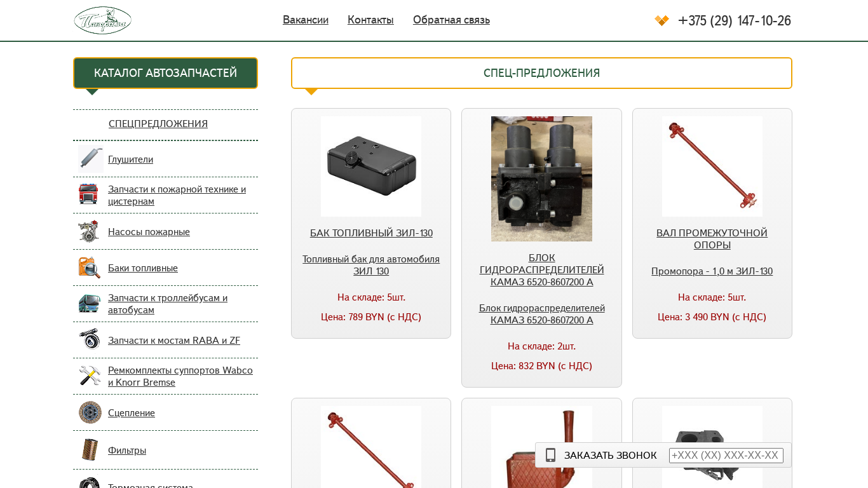The image size is (868, 488).
Task: Open the Вал промежуточной опоры title link
Action: (x=712, y=239)
